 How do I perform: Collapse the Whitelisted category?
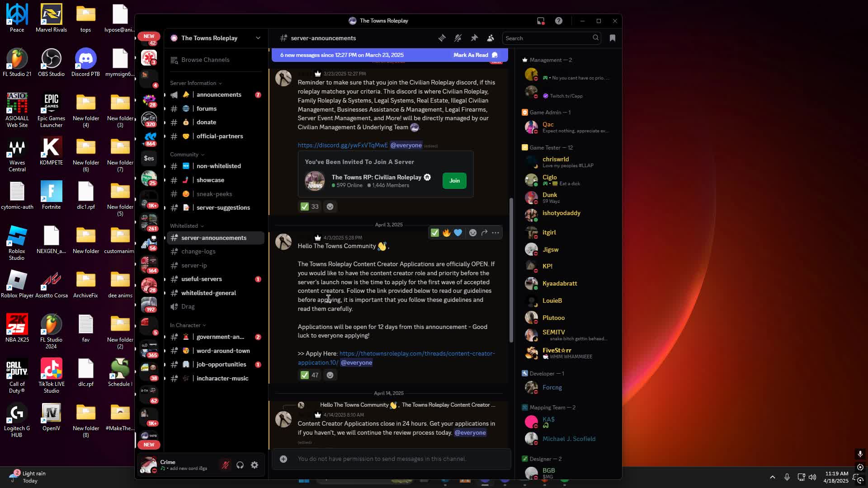pos(186,226)
